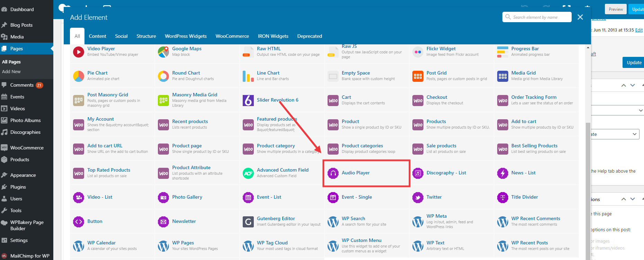Select the Round Chart element icon
644x260 pixels.
(x=163, y=76)
